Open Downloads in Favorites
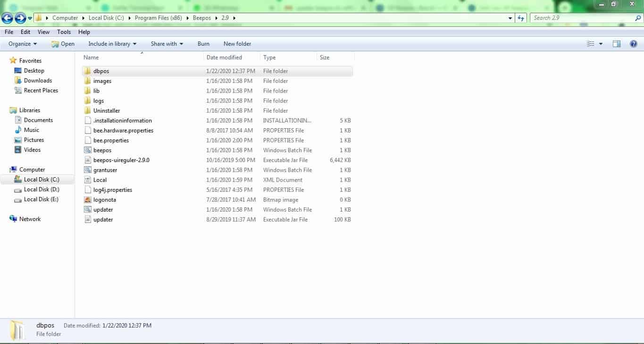Image resolution: width=644 pixels, height=344 pixels. (38, 81)
